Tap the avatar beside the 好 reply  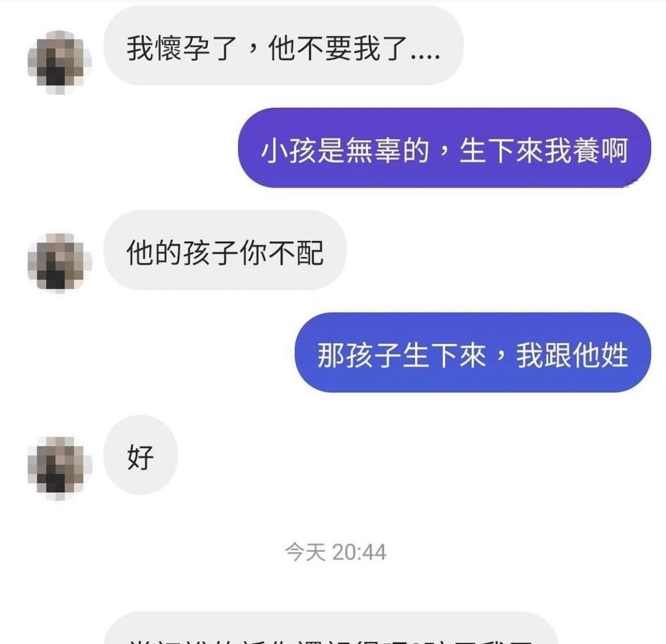tap(59, 468)
